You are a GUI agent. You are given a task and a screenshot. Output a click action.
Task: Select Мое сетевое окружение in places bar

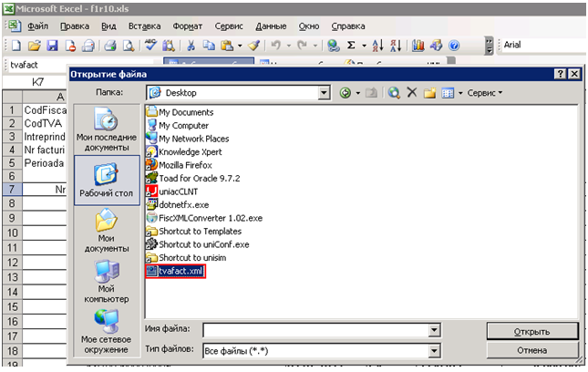(107, 332)
